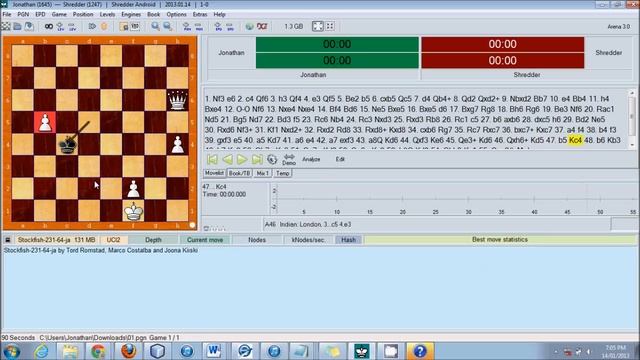640x360 pixels.
Task: Switch to the Book/TB tab
Action: [239, 173]
